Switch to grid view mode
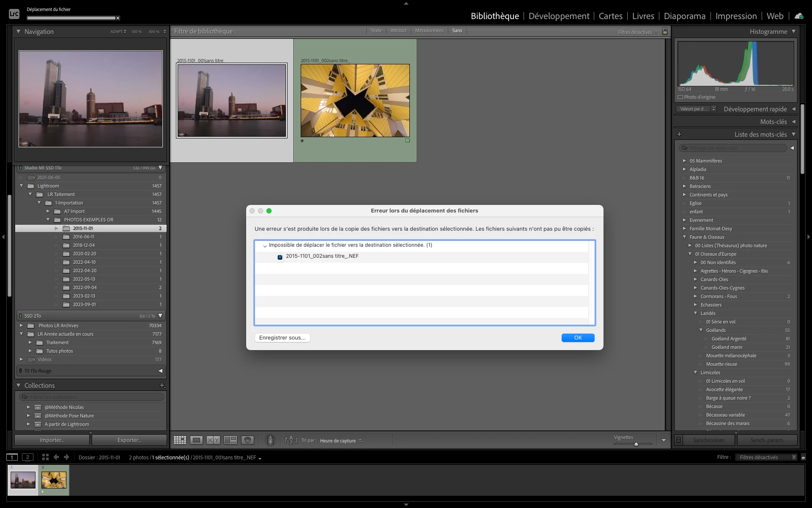812x508 pixels. 180,440
